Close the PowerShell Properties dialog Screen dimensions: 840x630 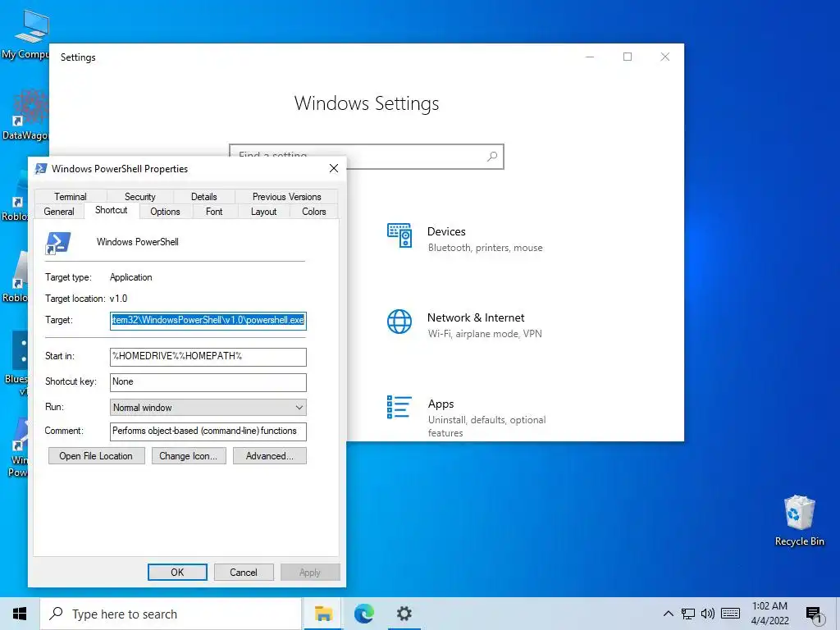click(334, 168)
